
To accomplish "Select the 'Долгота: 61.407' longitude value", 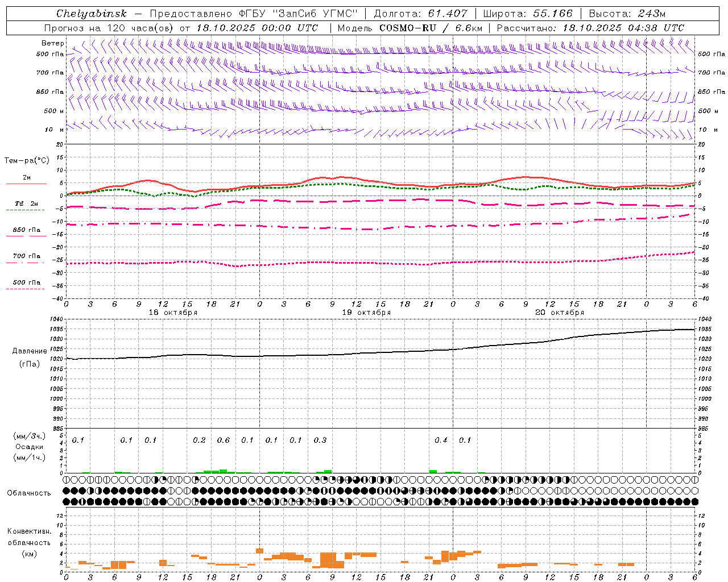I will tap(421, 14).
